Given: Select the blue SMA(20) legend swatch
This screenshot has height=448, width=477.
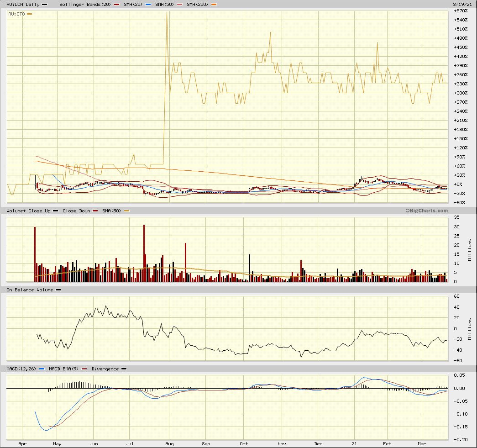Looking at the screenshot, I should [x=148, y=4].
